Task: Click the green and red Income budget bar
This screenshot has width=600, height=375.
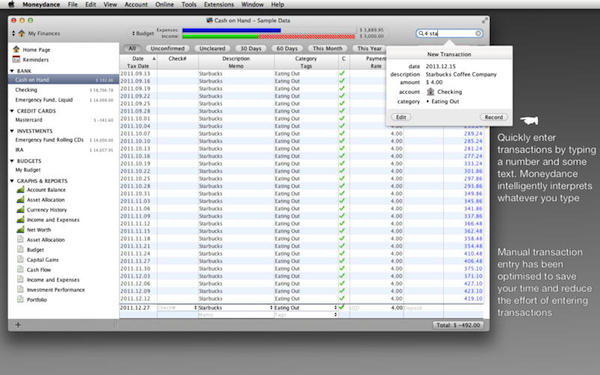Action: 269,36
